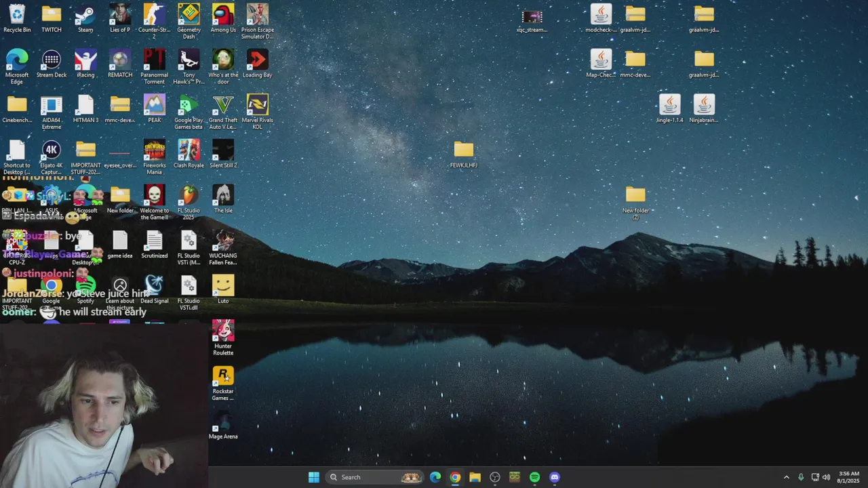Screen dimensions: 868x488
Task: Select Prison Escape Simulator shortcut
Action: click(x=258, y=21)
